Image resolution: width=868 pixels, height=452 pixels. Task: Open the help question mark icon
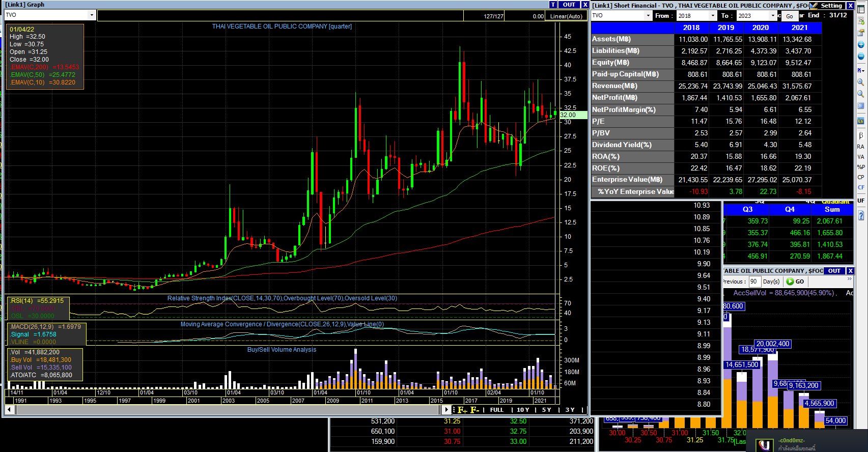point(861,216)
